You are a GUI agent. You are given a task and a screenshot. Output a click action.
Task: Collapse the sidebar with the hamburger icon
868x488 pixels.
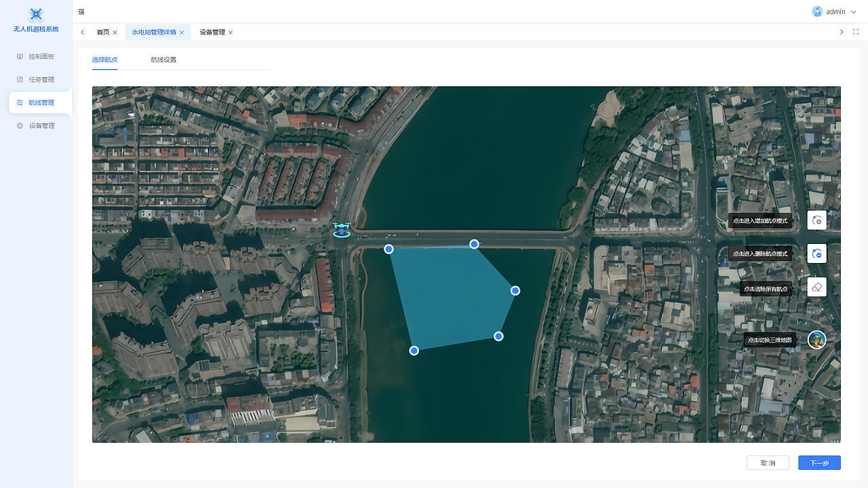81,12
